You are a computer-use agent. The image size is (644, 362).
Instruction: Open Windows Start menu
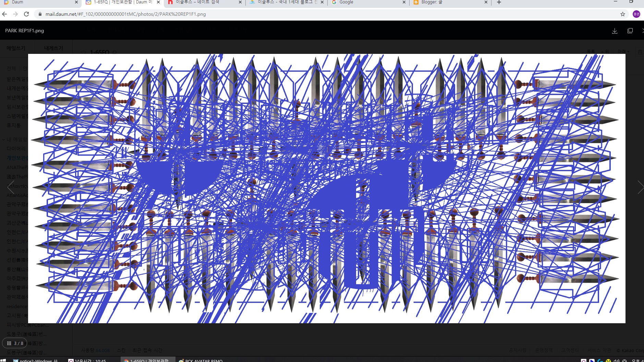click(4, 360)
